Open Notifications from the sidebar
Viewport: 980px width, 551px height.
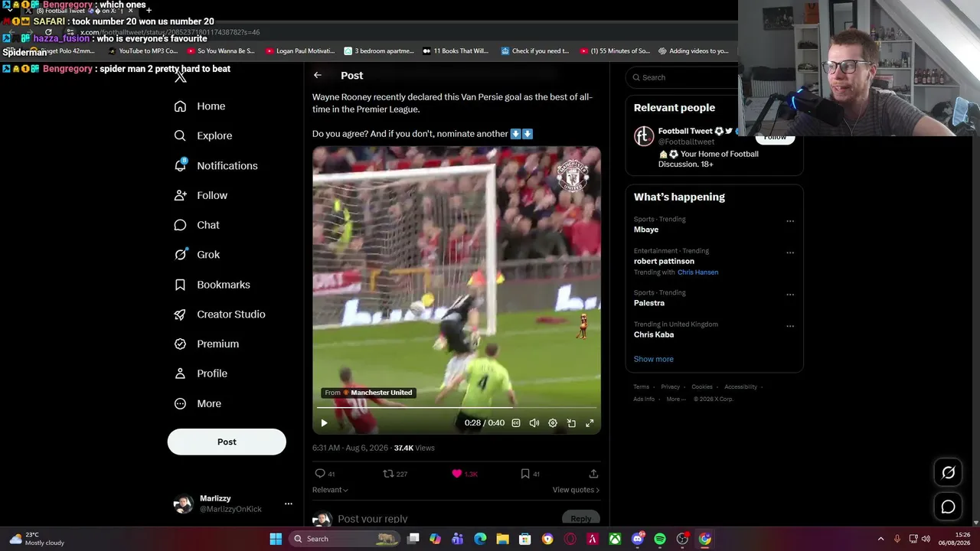[216, 165]
